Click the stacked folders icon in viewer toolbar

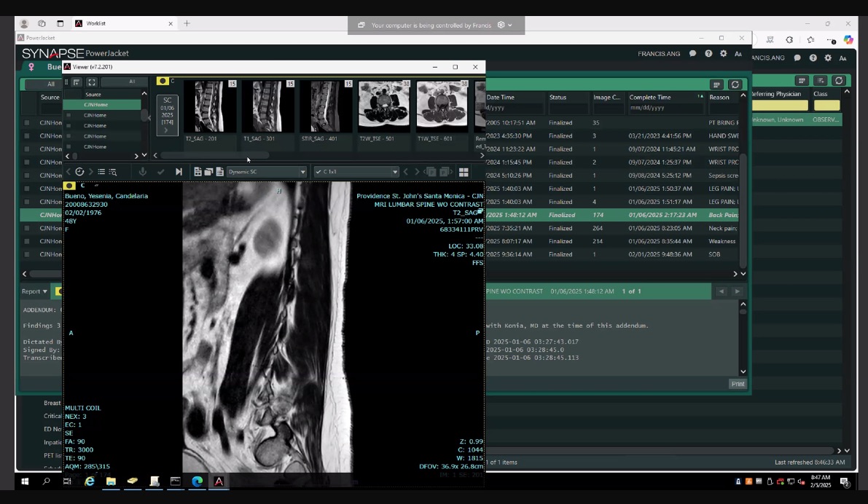208,172
